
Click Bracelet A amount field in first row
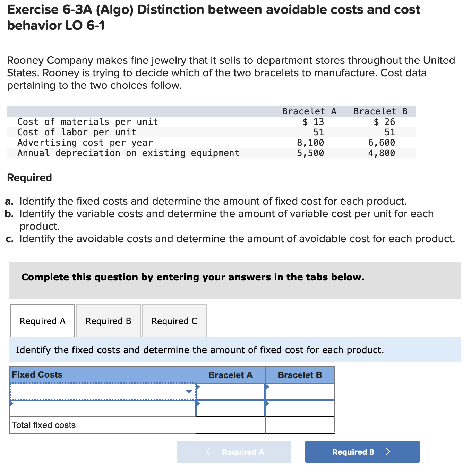(231, 391)
